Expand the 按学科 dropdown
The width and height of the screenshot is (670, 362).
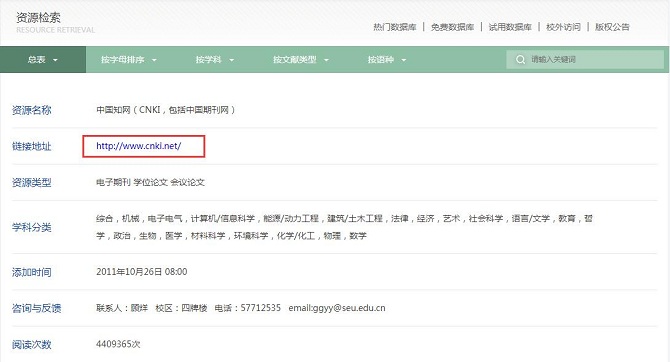(x=215, y=60)
